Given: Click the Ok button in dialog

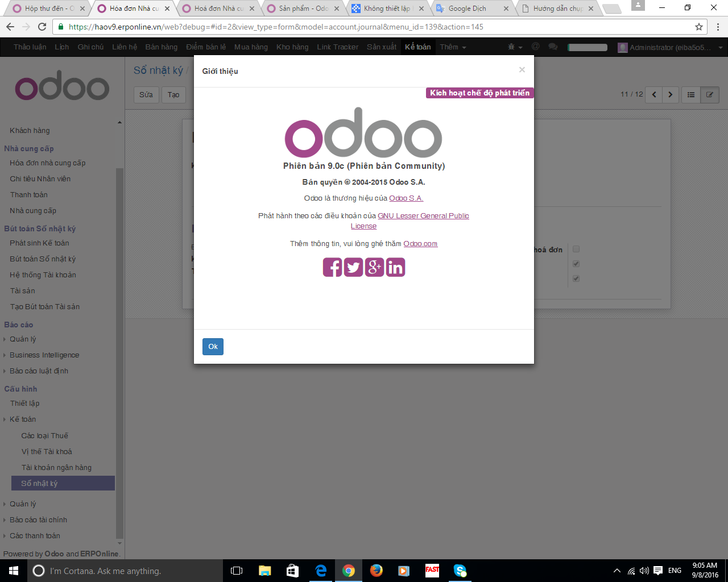Looking at the screenshot, I should click(213, 347).
